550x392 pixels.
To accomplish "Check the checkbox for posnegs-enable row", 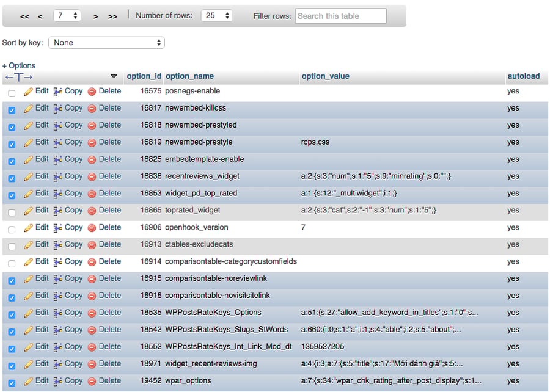I will (x=12, y=93).
